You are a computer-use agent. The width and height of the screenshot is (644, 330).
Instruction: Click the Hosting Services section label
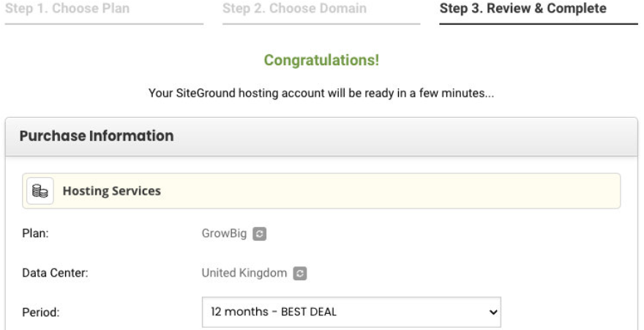point(111,191)
